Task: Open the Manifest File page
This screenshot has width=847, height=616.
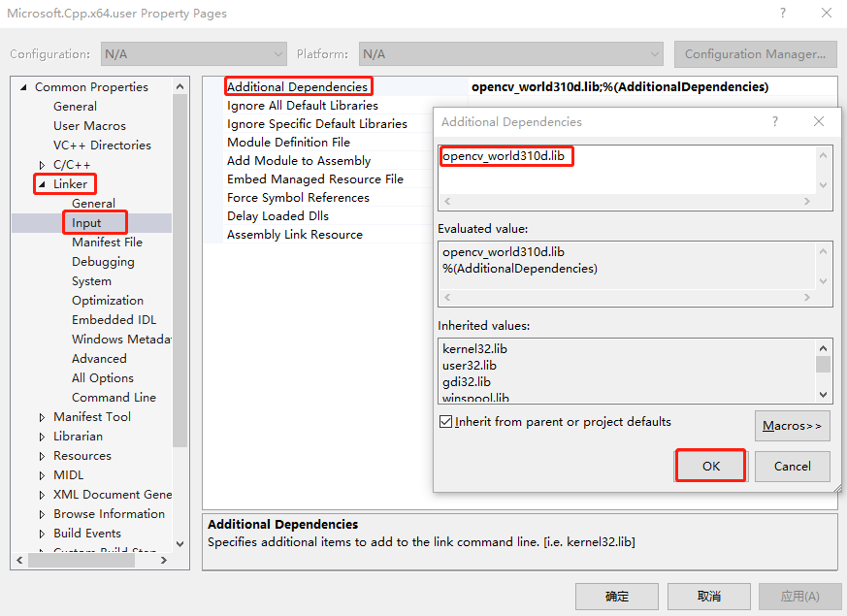Action: tap(107, 243)
